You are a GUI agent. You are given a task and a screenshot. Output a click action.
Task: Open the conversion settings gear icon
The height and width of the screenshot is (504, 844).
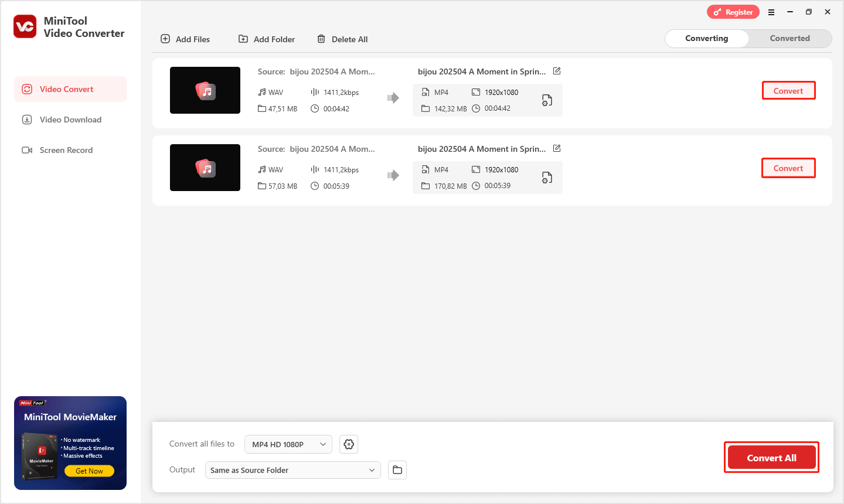[x=349, y=444]
